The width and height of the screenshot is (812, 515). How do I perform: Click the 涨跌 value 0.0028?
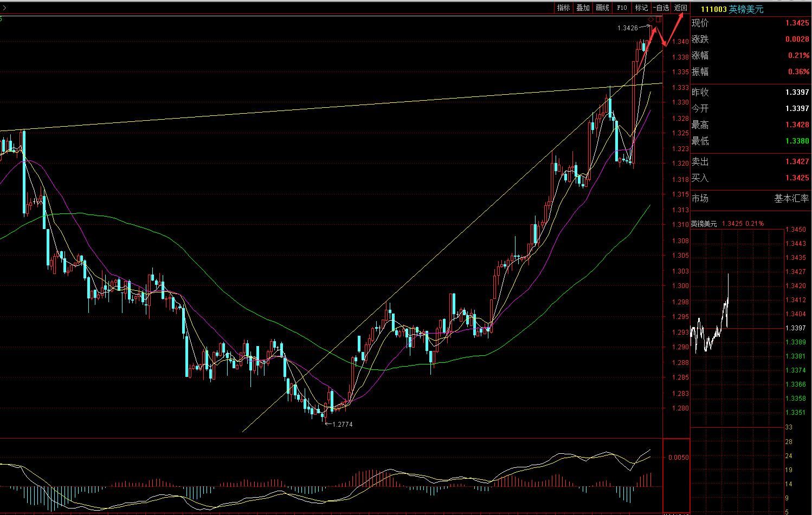797,40
